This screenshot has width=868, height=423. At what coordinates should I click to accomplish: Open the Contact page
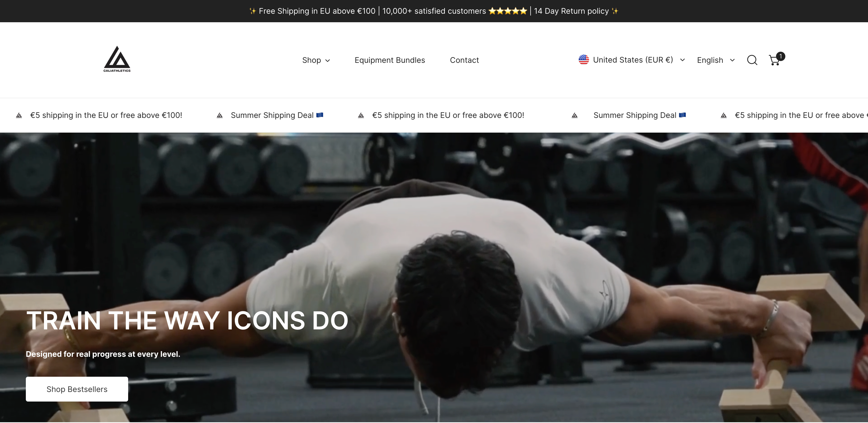coord(464,60)
